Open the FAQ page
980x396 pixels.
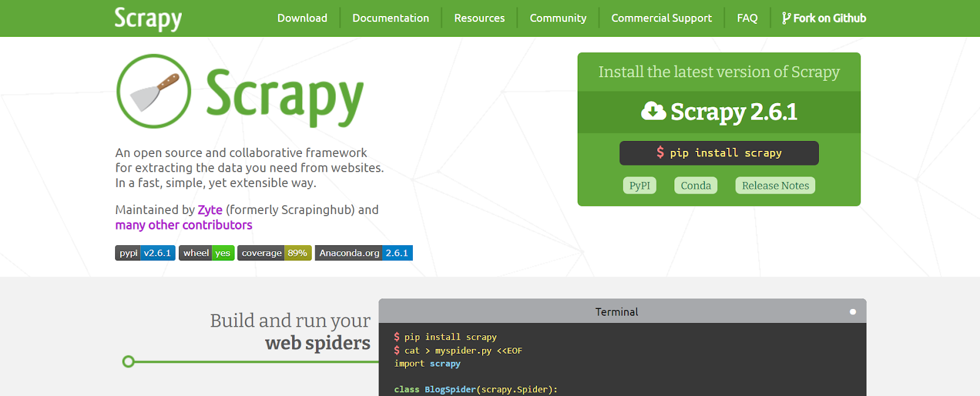pos(747,18)
